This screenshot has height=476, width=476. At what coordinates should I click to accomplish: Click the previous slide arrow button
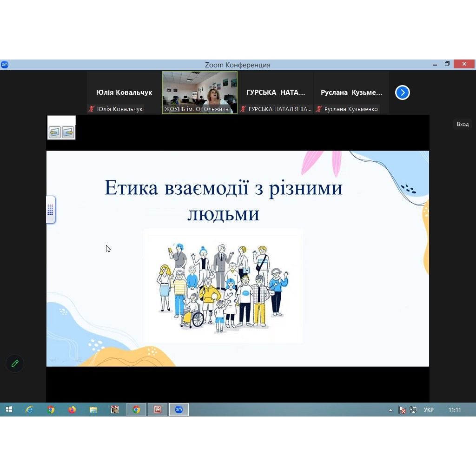(55, 132)
